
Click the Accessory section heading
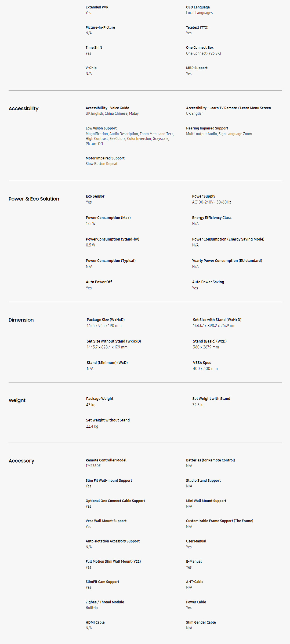(21, 461)
